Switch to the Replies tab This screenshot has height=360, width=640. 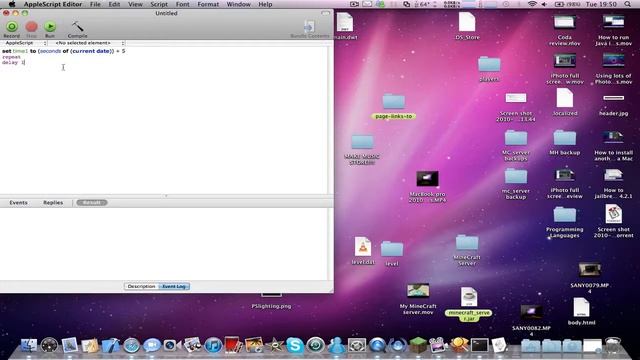point(53,202)
